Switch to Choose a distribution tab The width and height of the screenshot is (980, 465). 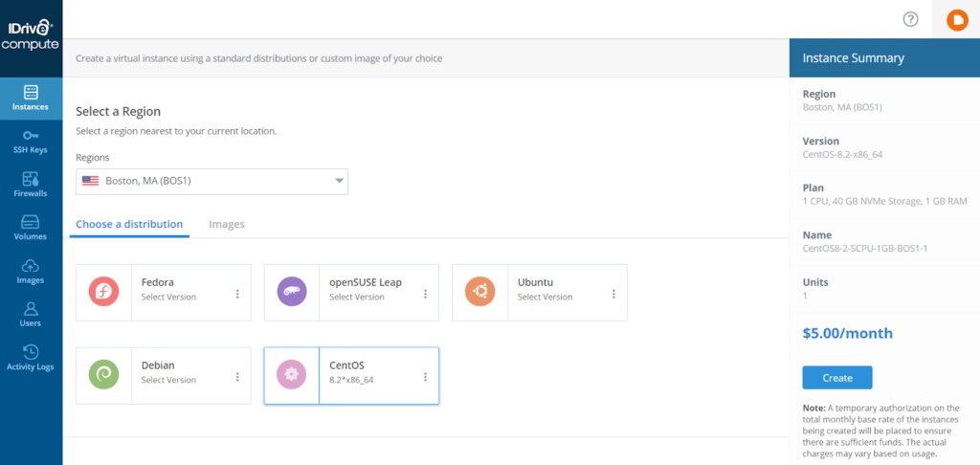coord(129,224)
